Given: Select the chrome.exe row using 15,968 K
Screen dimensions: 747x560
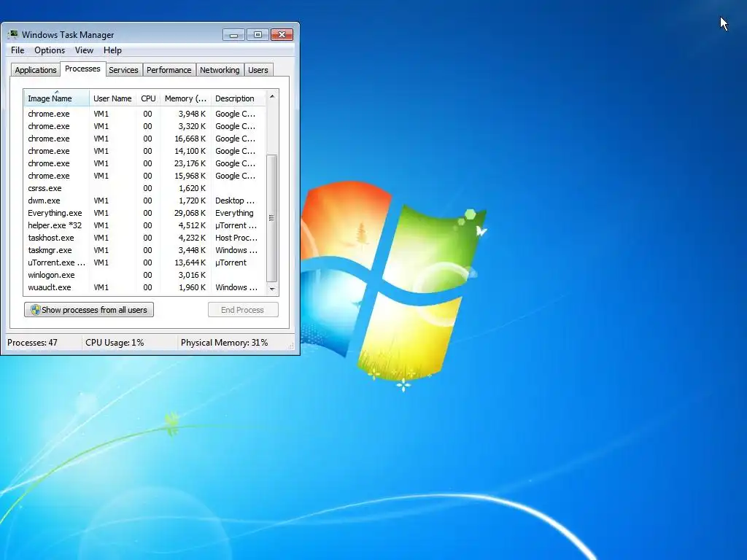Looking at the screenshot, I should 144,176.
